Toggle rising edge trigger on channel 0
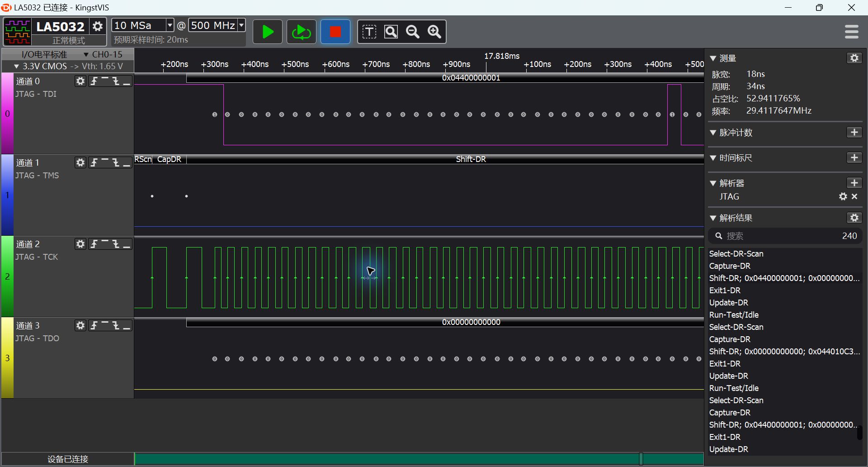Viewport: 868px width, 467px height. point(94,81)
